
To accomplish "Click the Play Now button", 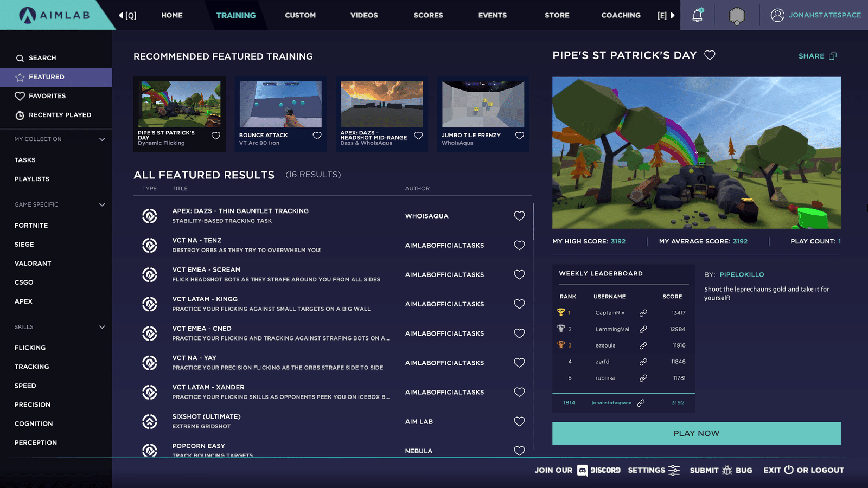I will (697, 433).
